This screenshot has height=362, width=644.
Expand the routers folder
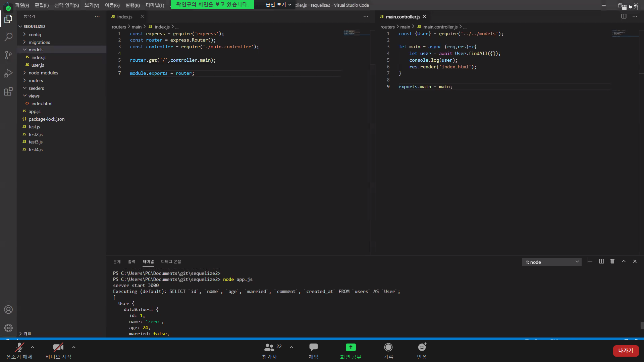pos(36,80)
